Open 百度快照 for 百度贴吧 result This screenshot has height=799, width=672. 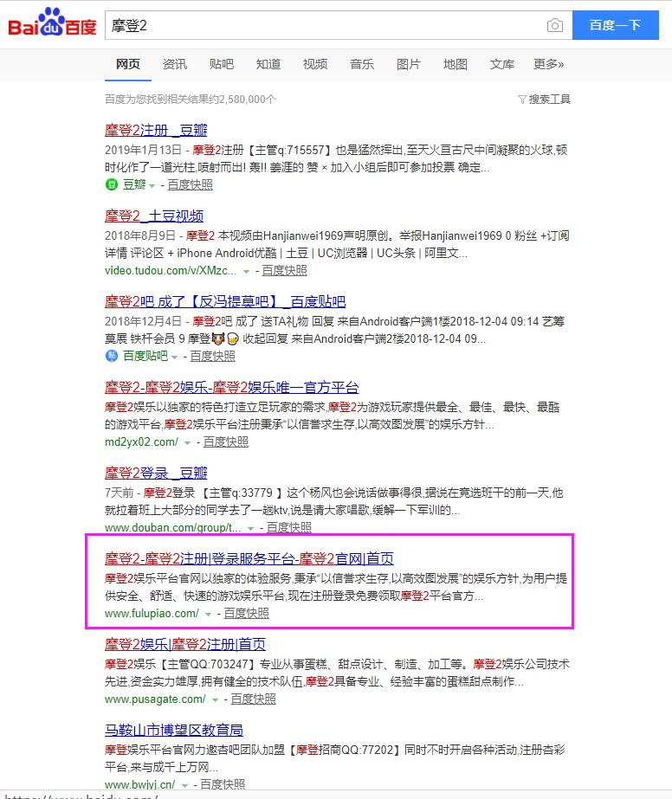point(212,356)
